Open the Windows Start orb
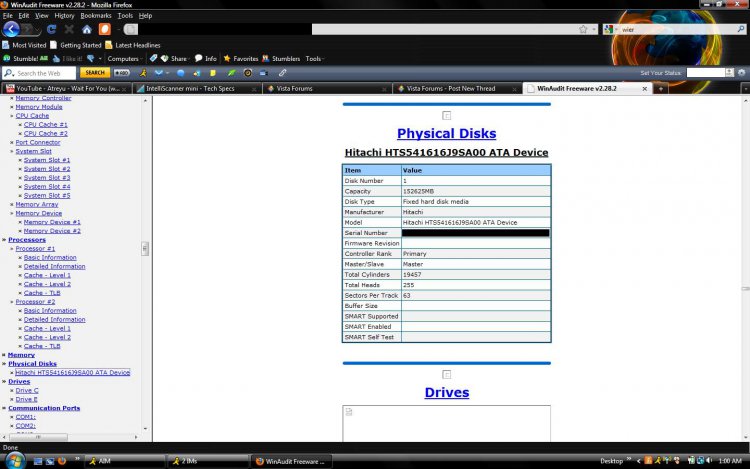Image resolution: width=750 pixels, height=469 pixels. [x=15, y=461]
